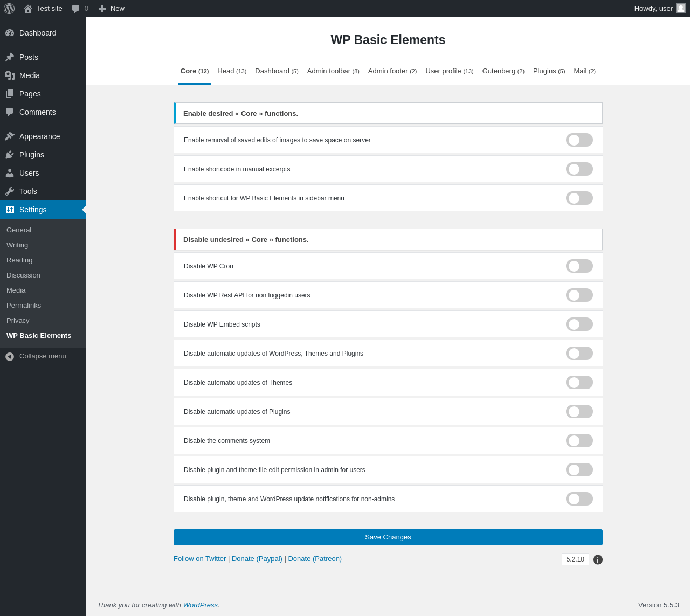Open the Follow on Twitter link

click(x=200, y=559)
